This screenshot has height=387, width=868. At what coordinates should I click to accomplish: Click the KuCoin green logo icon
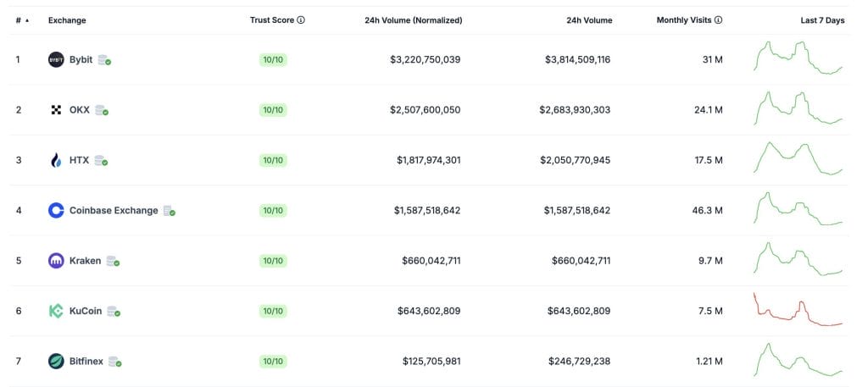56,312
